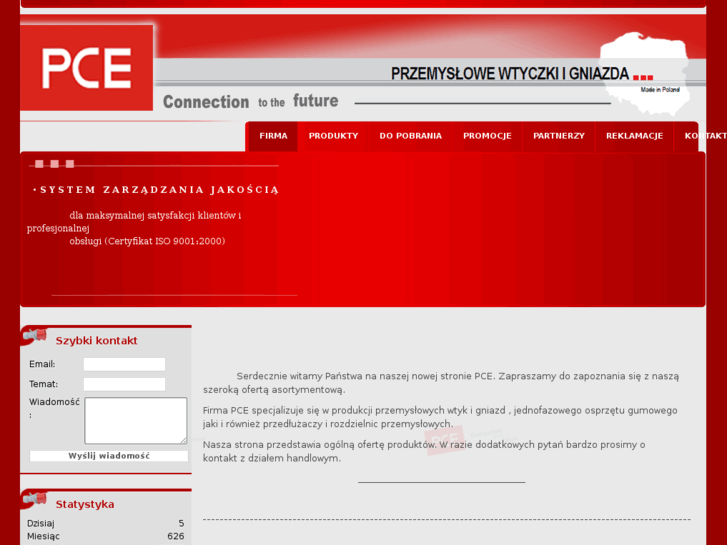
Task: Click the Made in Poland label
Action: (x=660, y=90)
